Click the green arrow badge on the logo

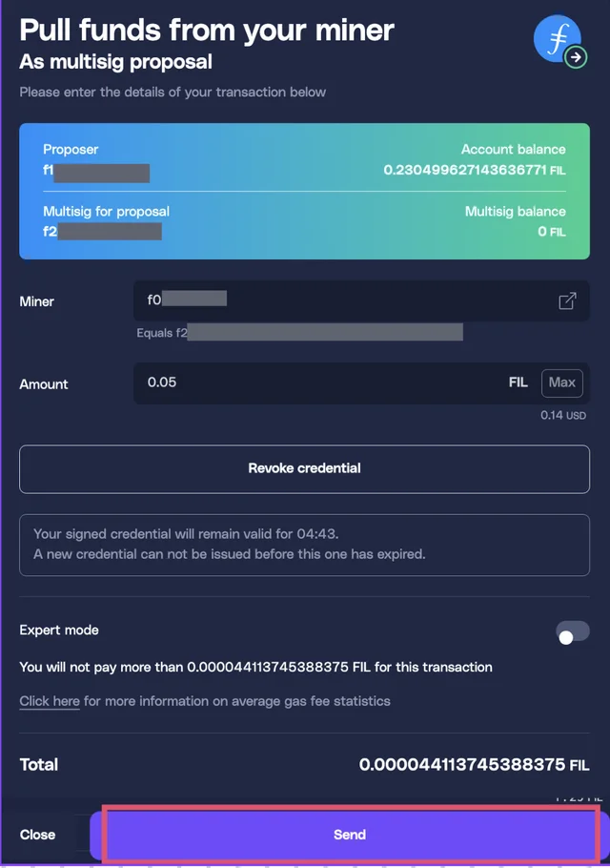pyautogui.click(x=576, y=57)
